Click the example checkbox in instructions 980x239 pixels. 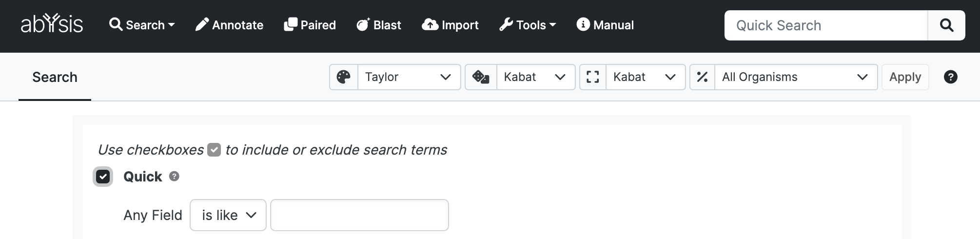pyautogui.click(x=214, y=150)
